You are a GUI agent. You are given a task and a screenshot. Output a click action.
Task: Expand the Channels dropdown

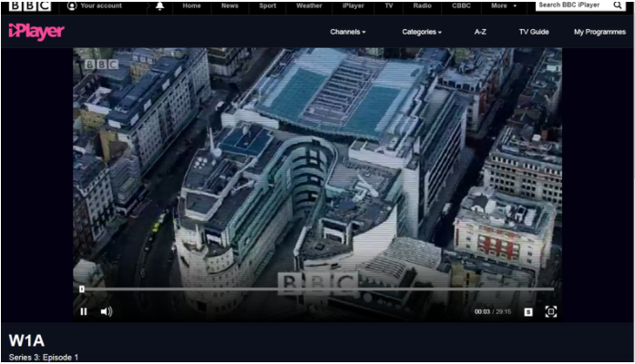pos(348,32)
